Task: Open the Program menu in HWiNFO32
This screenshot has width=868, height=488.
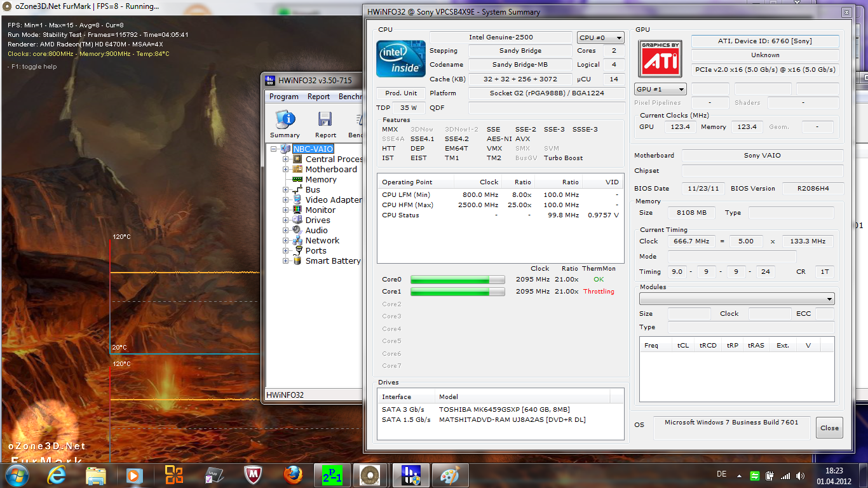Action: click(x=284, y=97)
